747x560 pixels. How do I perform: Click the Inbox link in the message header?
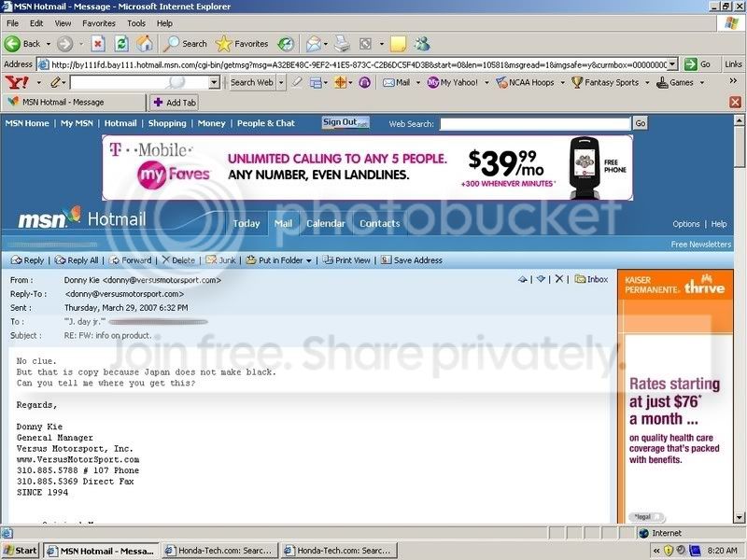[x=591, y=279]
